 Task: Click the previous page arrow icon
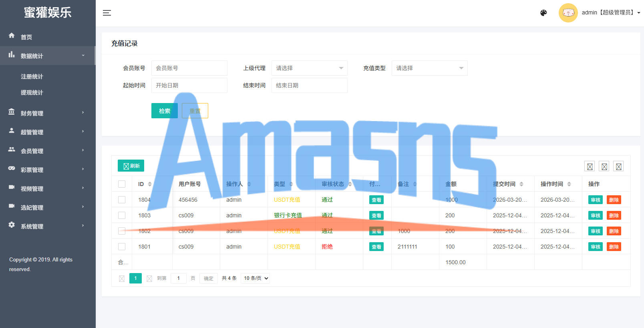click(x=122, y=278)
